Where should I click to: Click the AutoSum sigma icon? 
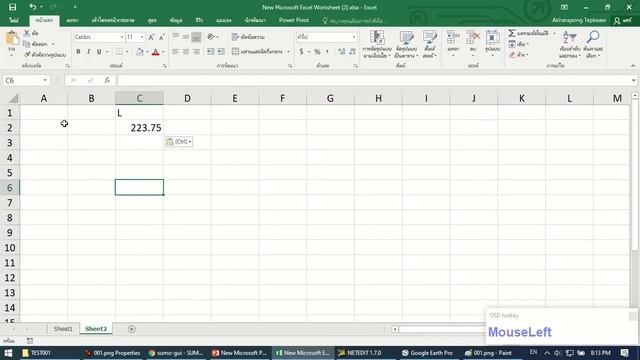click(x=512, y=33)
